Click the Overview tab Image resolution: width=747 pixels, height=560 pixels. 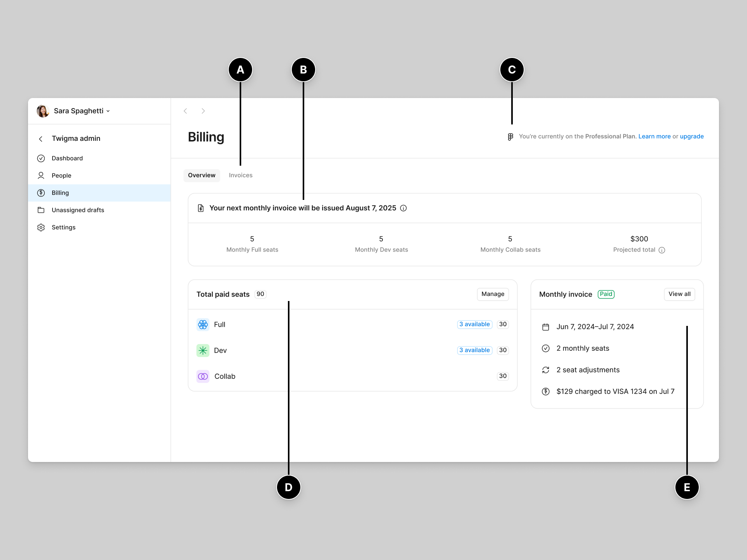click(201, 175)
